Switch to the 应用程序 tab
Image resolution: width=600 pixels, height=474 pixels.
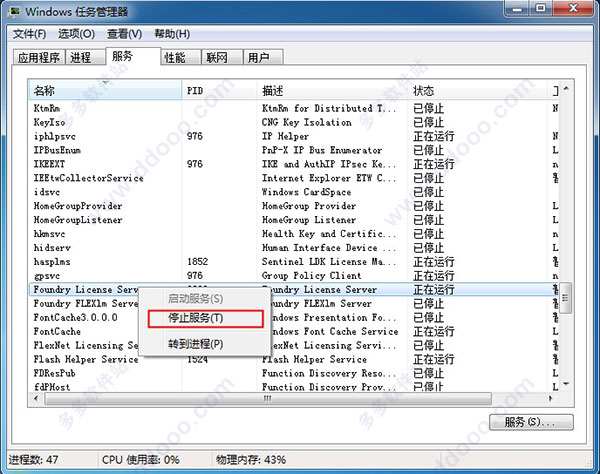coord(39,58)
